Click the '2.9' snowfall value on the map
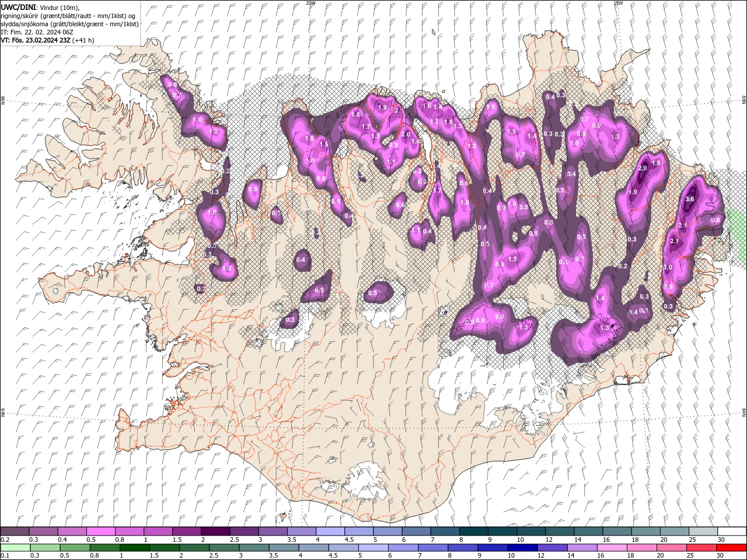The image size is (747, 560). (643, 168)
